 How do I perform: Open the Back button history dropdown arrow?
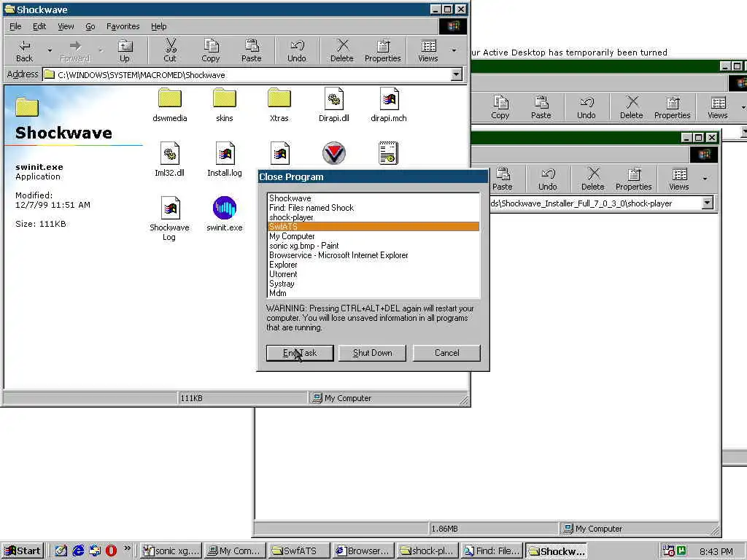point(50,50)
